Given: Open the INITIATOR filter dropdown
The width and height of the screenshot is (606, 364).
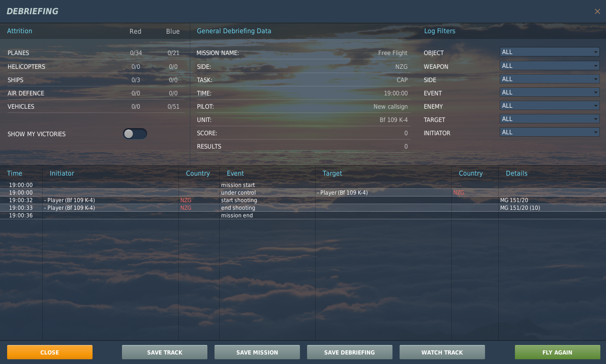Looking at the screenshot, I should tap(549, 132).
